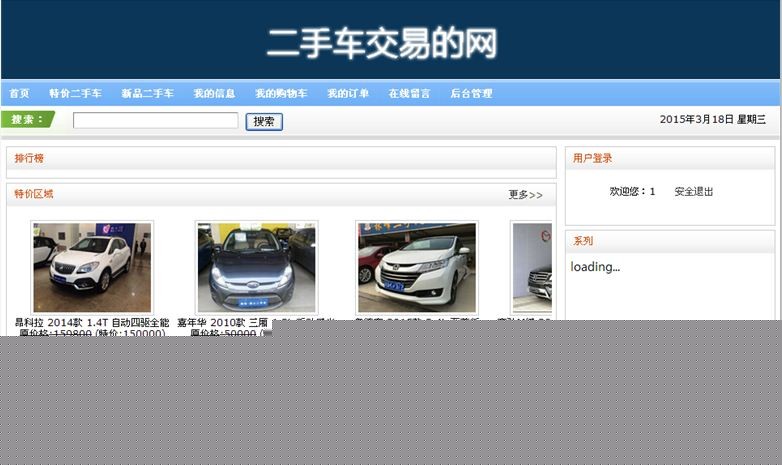Screen dimensions: 782x465
Task: Open 在线留言 navigation item
Action: (409, 93)
